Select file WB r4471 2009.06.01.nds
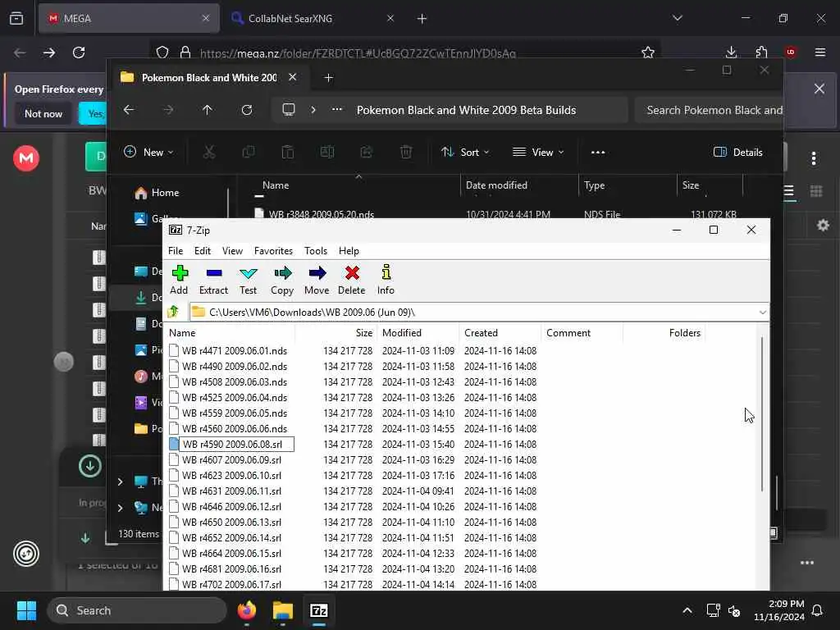The width and height of the screenshot is (840, 630). point(234,351)
